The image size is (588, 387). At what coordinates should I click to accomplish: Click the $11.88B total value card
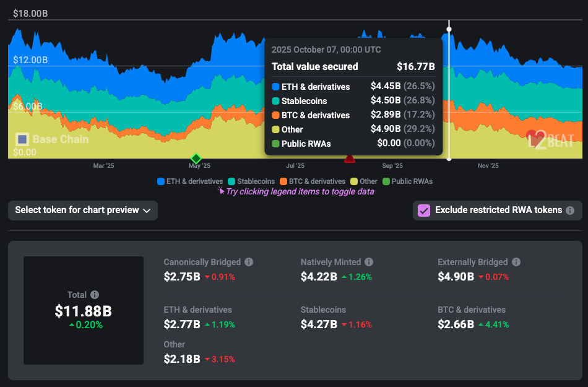84,311
